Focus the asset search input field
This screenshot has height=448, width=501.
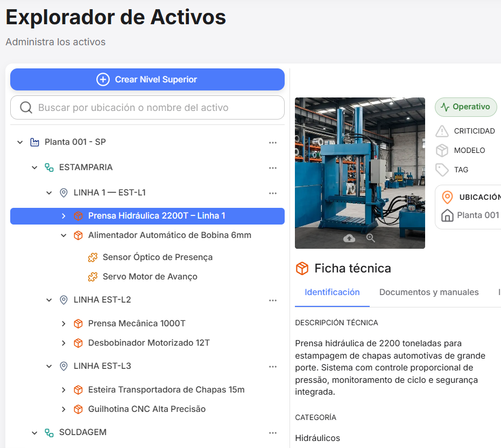tap(147, 108)
